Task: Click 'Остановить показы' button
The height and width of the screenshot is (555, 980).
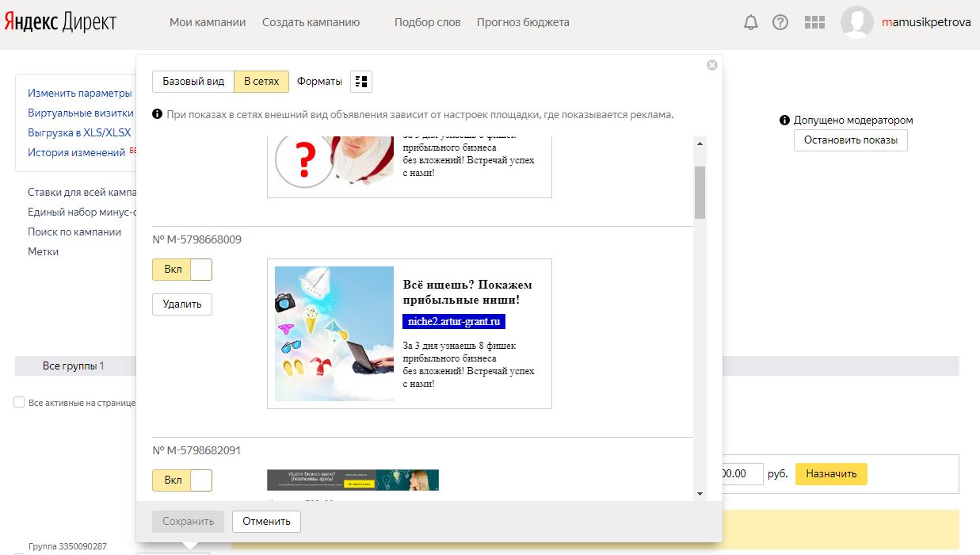Action: coord(851,140)
